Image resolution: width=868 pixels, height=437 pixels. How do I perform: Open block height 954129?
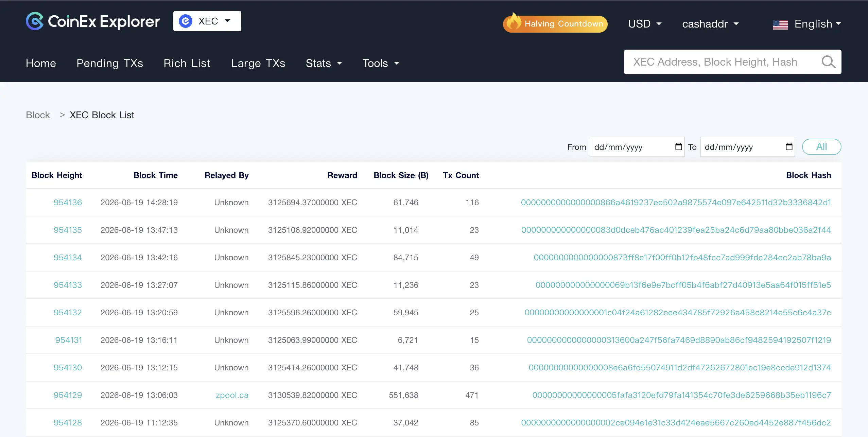68,395
